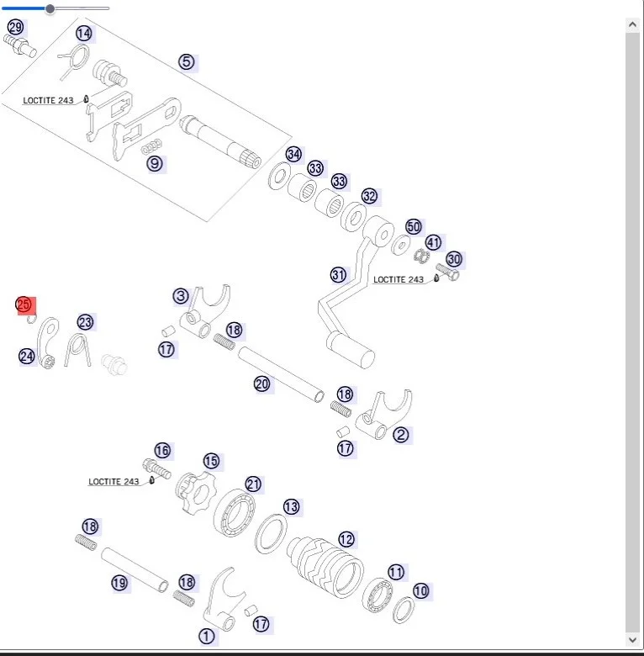Click part number 30 bolt callout

click(x=454, y=259)
